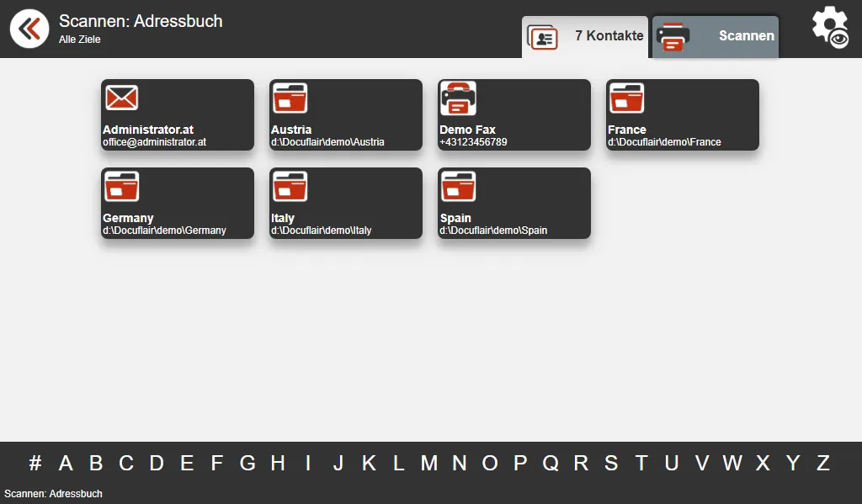Filter contacts by letter G
This screenshot has width=862, height=504.
click(247, 463)
